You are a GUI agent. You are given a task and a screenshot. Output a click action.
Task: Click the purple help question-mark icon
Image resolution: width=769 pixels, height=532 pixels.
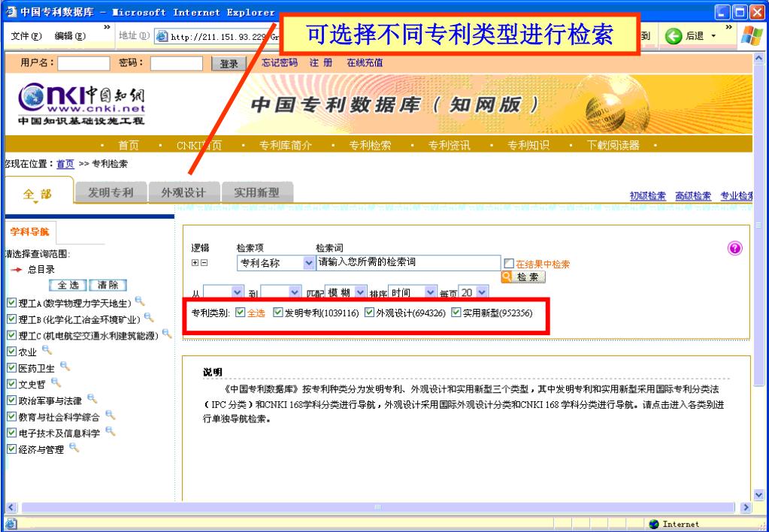tap(734, 248)
